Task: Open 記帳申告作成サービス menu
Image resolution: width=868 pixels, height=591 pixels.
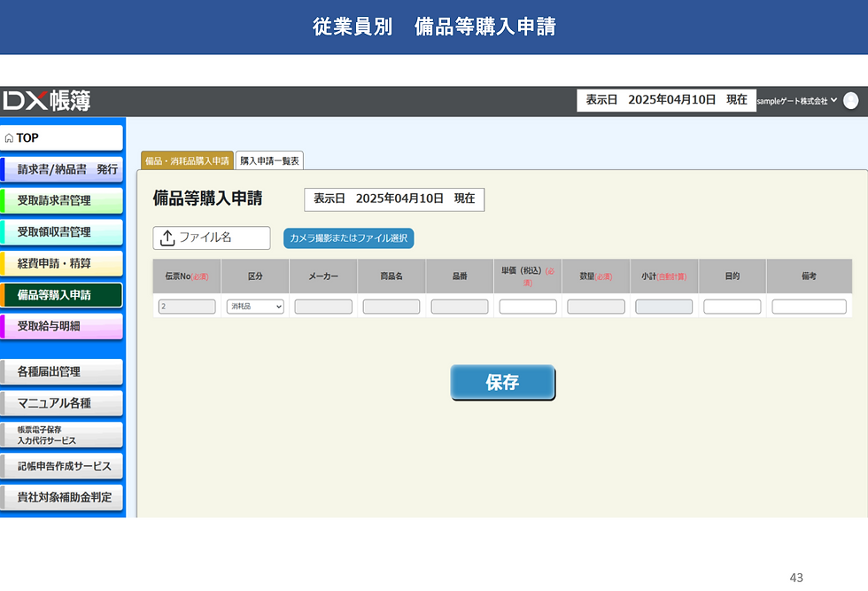Action: point(61,466)
